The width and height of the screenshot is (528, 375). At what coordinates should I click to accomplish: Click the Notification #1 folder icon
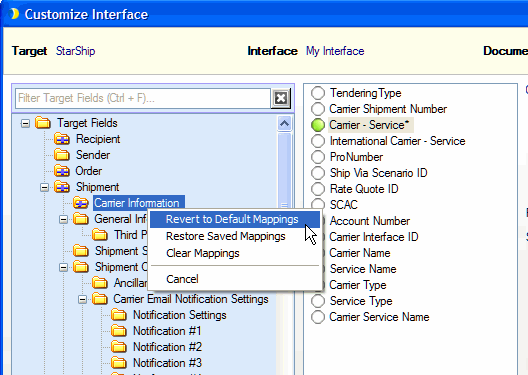(x=119, y=331)
